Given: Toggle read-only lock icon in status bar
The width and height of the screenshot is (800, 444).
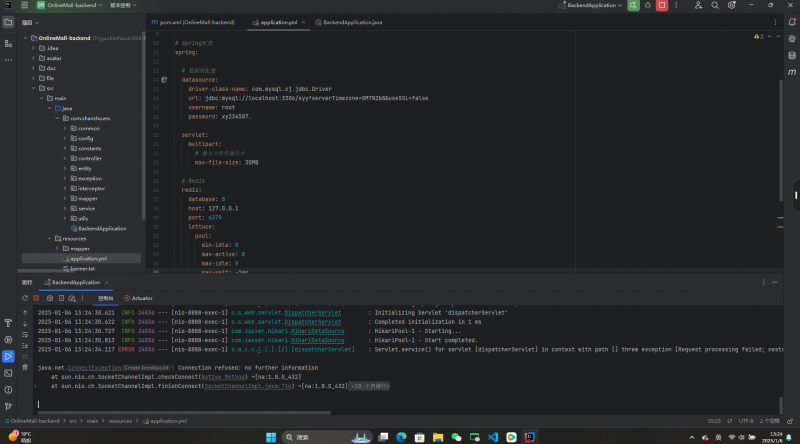Looking at the screenshot, I should 790,421.
